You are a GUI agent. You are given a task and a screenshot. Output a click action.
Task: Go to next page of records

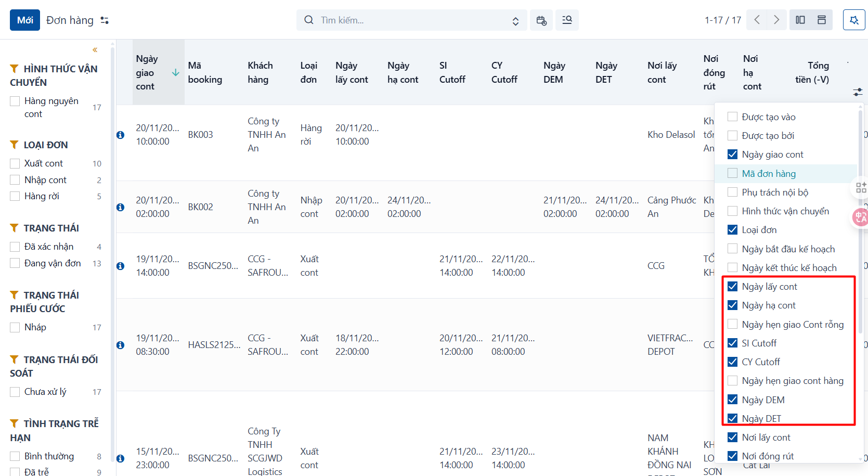click(x=776, y=20)
